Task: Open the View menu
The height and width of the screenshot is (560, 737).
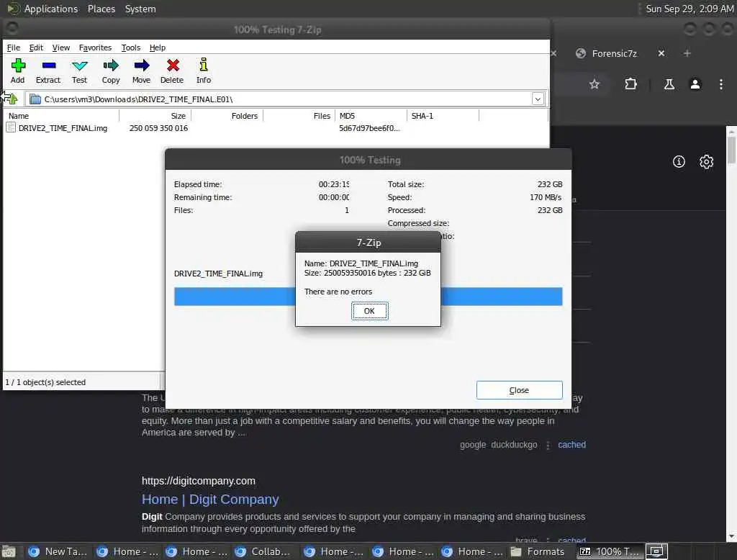Action: (x=61, y=48)
